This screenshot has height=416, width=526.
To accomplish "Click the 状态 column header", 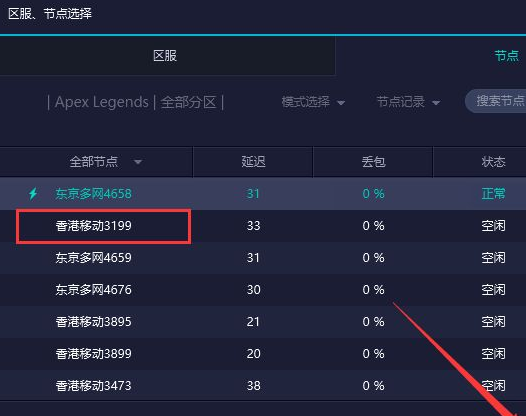I will (x=493, y=162).
